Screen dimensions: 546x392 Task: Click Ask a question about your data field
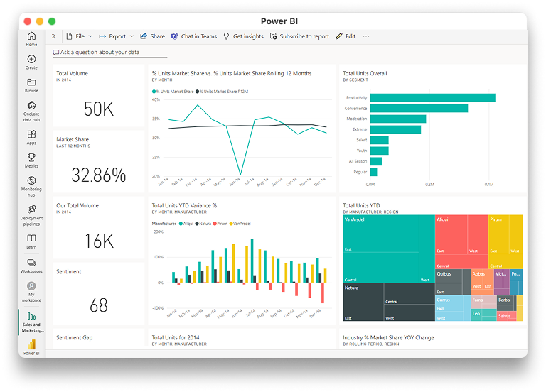109,52
